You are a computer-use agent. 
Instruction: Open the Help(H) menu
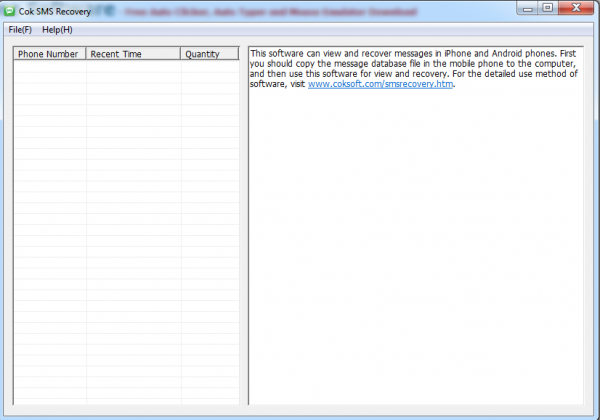pyautogui.click(x=57, y=30)
